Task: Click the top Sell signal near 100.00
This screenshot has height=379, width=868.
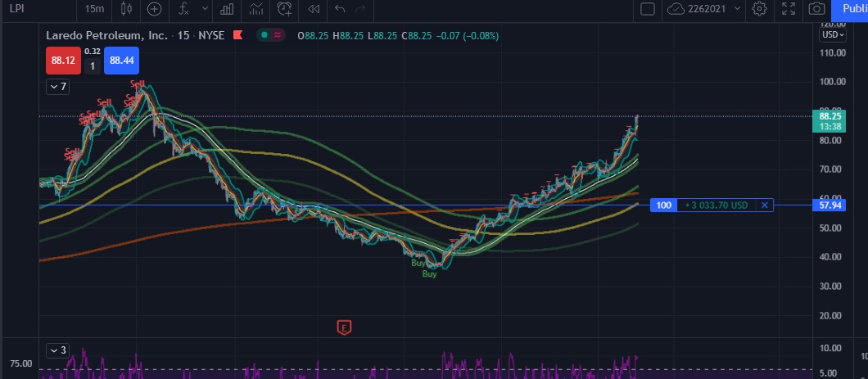Action: (138, 83)
